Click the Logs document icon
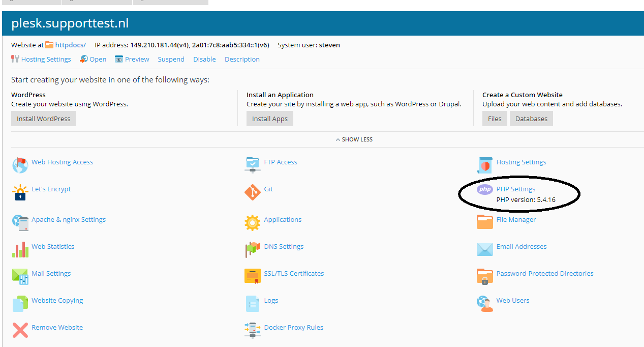Viewport: 644px width, 347px height. (253, 303)
